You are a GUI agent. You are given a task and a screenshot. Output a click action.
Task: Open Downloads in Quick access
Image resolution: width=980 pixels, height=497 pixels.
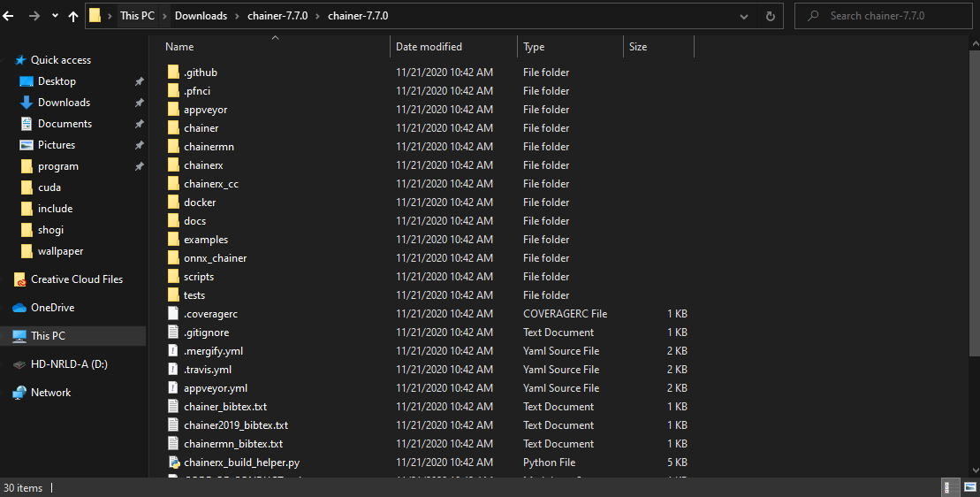point(64,103)
